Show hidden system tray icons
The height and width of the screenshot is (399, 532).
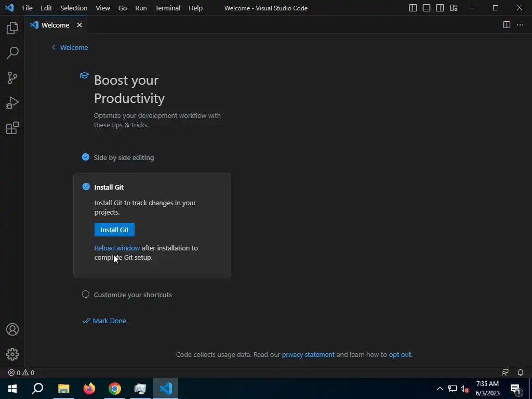(440, 389)
